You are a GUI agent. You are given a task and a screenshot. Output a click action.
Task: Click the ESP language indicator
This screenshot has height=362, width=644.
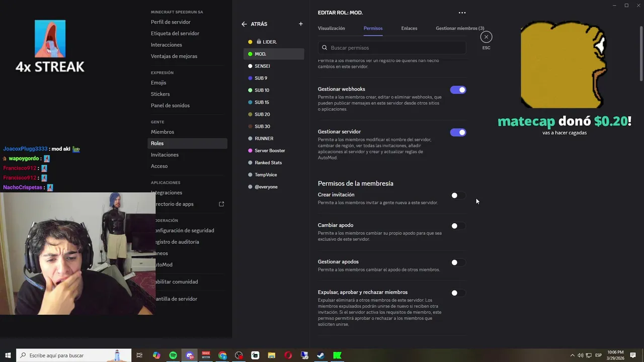598,355
